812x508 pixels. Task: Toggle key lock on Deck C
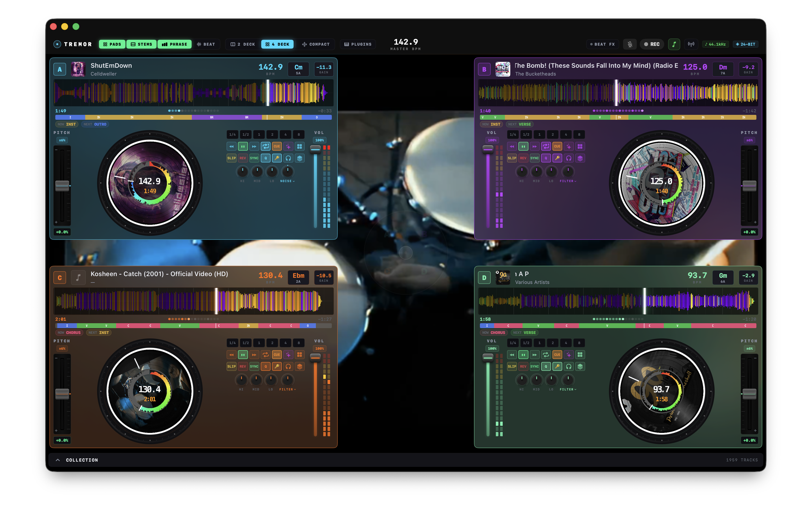pos(277,367)
